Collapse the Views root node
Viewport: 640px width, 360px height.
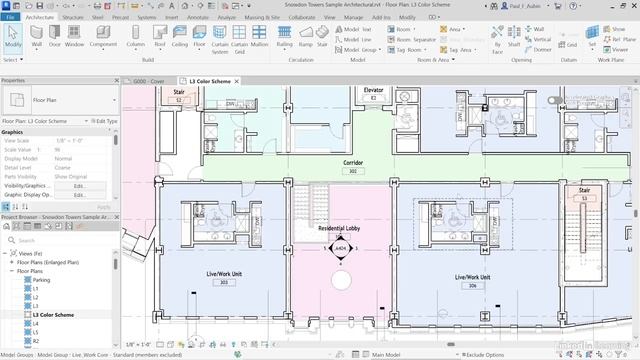click(4, 253)
